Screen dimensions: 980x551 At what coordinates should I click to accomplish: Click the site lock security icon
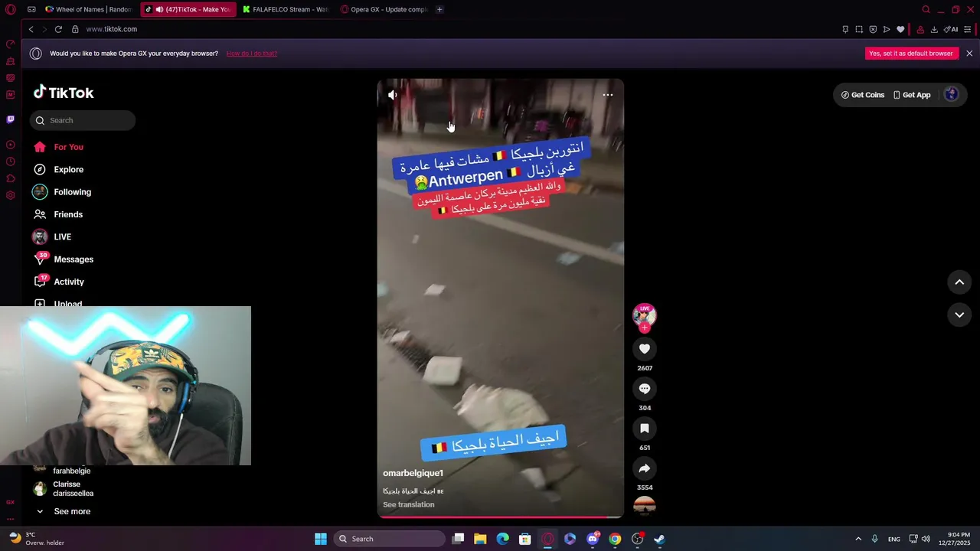(75, 29)
